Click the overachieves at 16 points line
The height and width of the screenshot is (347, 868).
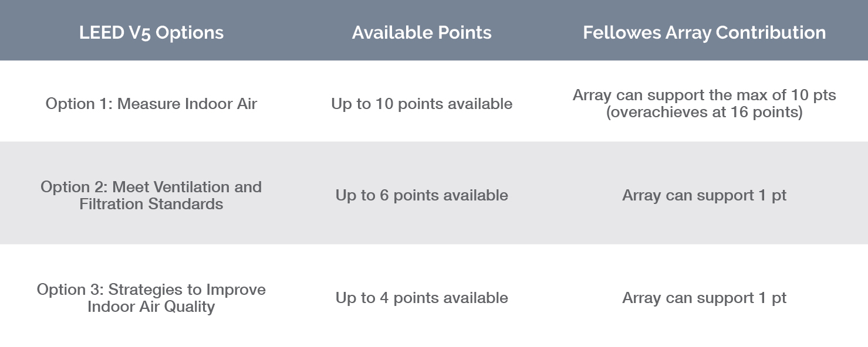coord(704,112)
